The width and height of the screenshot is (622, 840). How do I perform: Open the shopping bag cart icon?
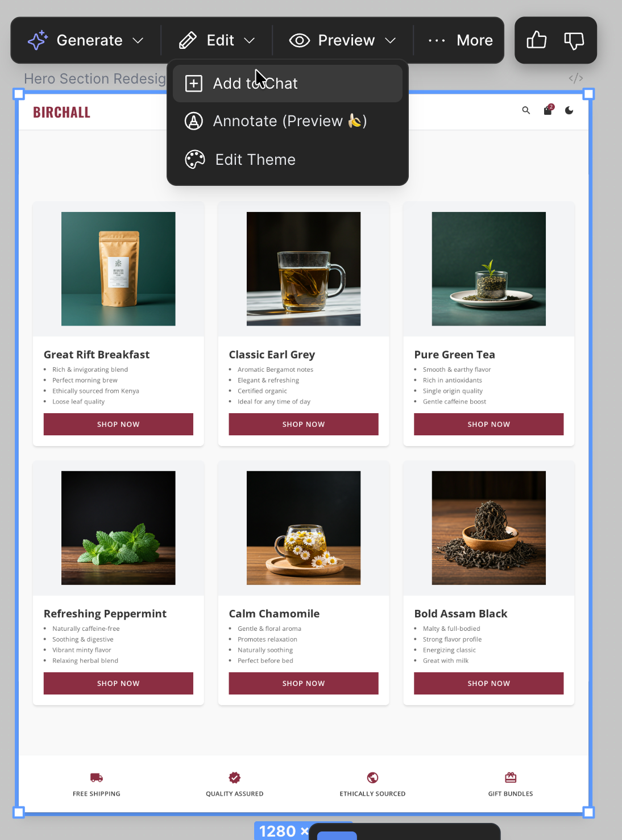(x=548, y=110)
